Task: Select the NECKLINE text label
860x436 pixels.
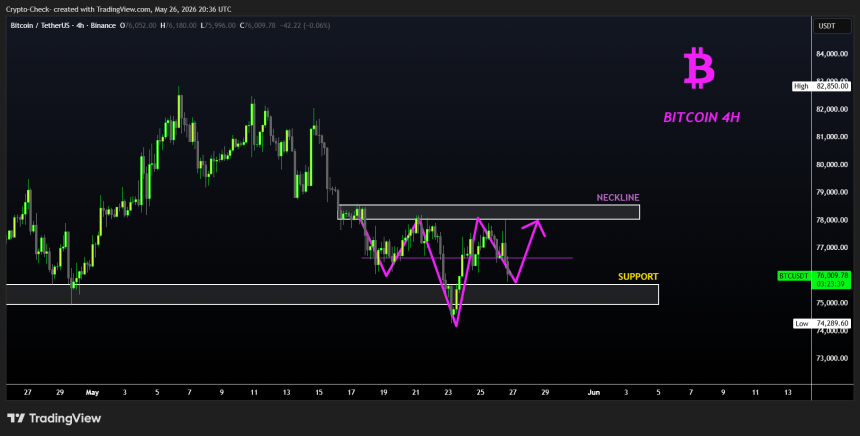Action: point(618,197)
